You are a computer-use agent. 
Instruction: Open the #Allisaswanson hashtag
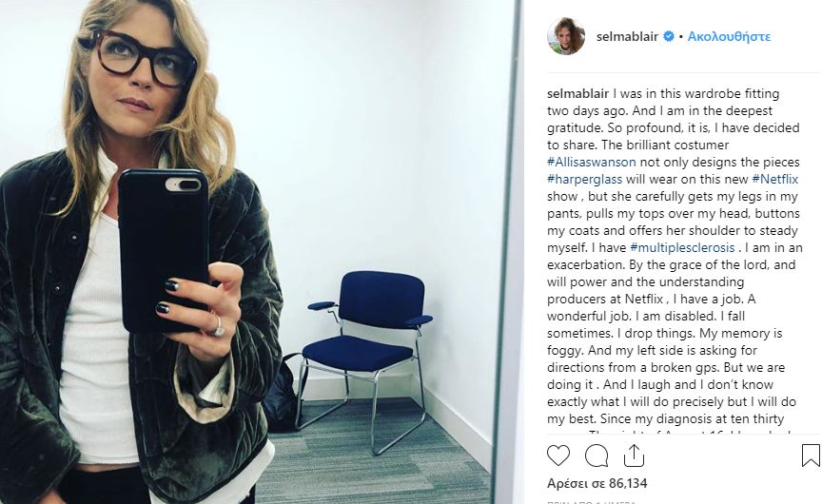(592, 162)
